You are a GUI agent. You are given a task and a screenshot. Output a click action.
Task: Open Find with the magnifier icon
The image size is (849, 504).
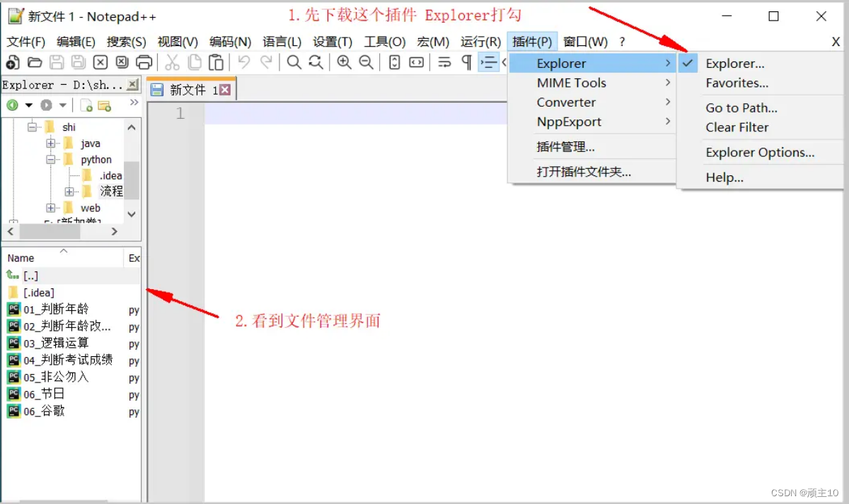294,62
